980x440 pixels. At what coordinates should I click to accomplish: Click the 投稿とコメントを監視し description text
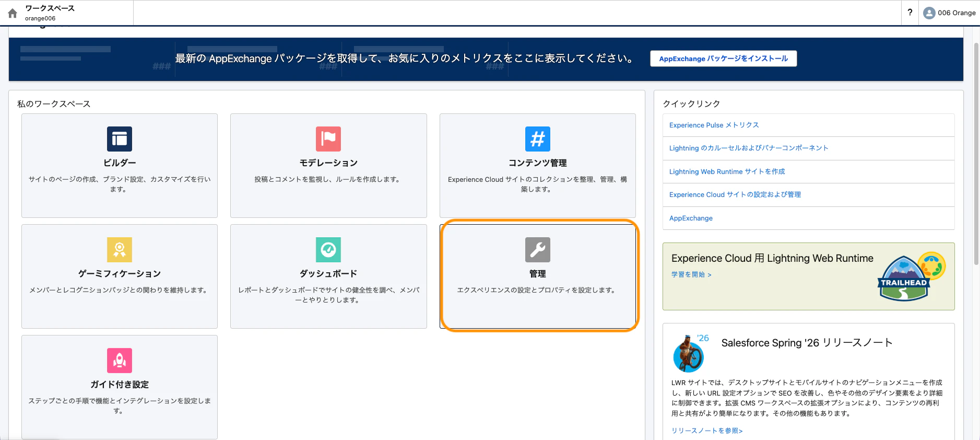pyautogui.click(x=328, y=179)
